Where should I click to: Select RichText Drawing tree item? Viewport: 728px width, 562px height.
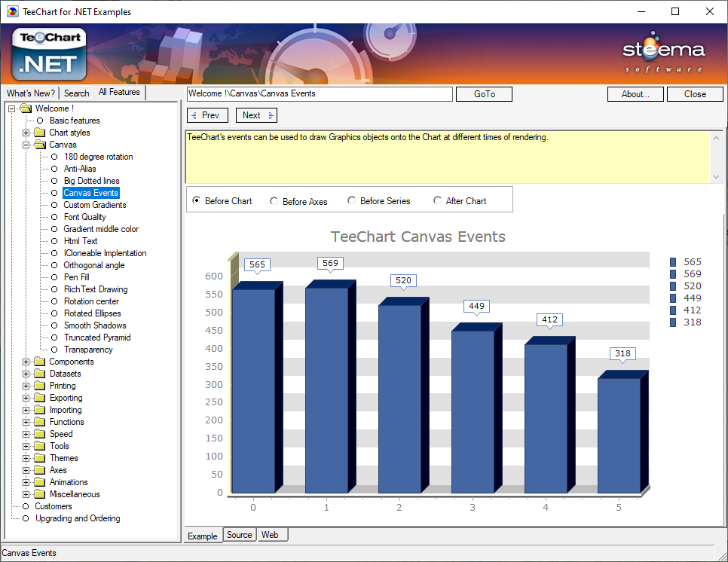(x=96, y=289)
